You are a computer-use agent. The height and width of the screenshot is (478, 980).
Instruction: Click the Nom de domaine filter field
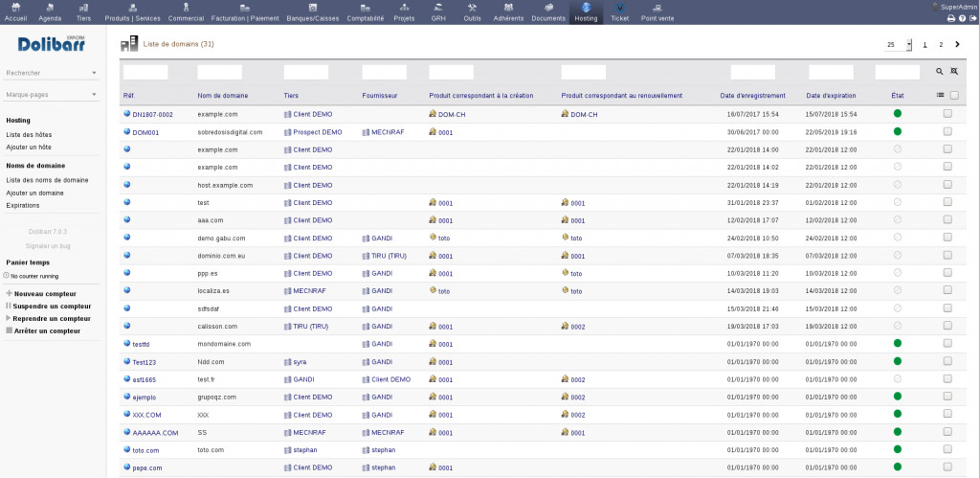(219, 72)
